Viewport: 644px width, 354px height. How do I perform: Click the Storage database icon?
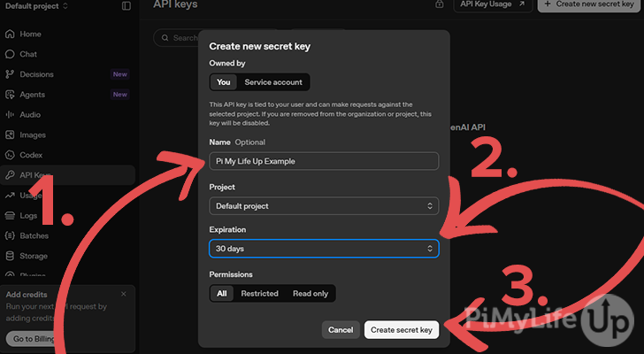click(10, 256)
